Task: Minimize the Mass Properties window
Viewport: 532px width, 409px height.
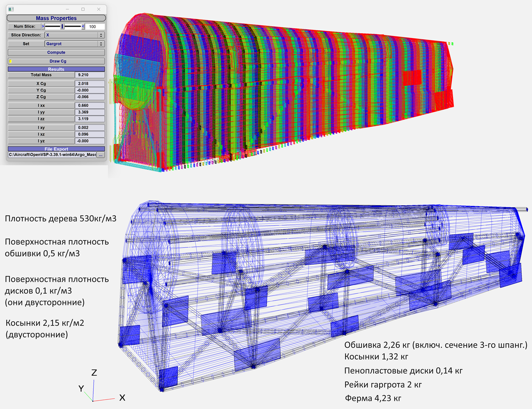Action: point(67,9)
